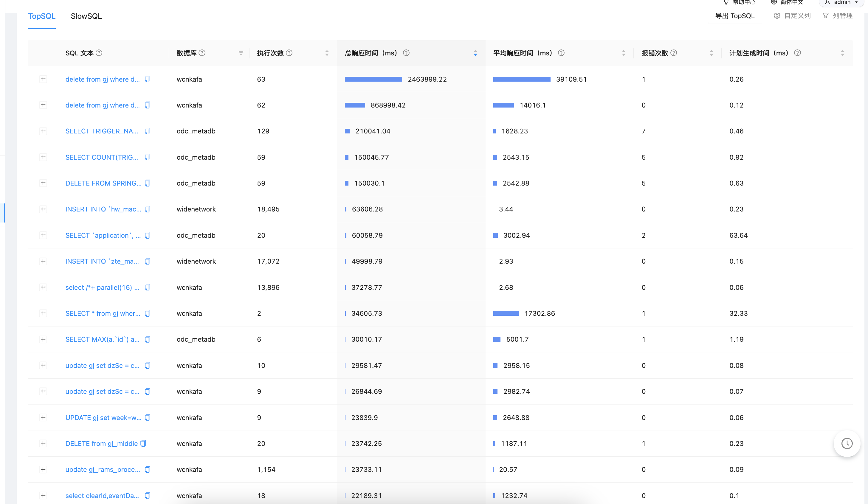This screenshot has height=504, width=868.
Task: Click the 17302.86 average response bar
Action: (x=506, y=313)
